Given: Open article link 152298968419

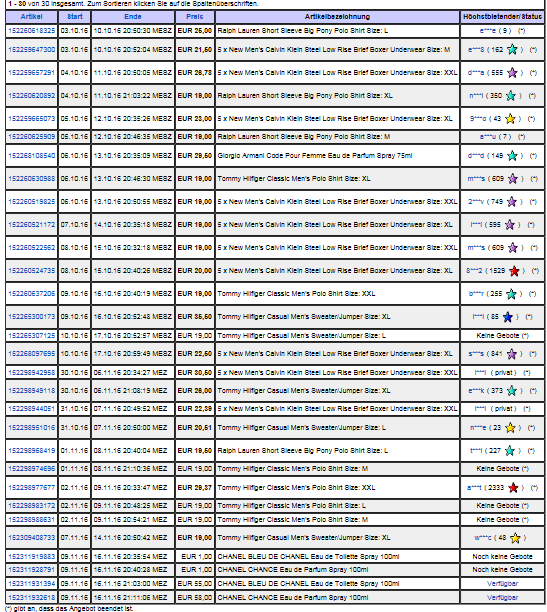Looking at the screenshot, I should pyautogui.click(x=32, y=451).
